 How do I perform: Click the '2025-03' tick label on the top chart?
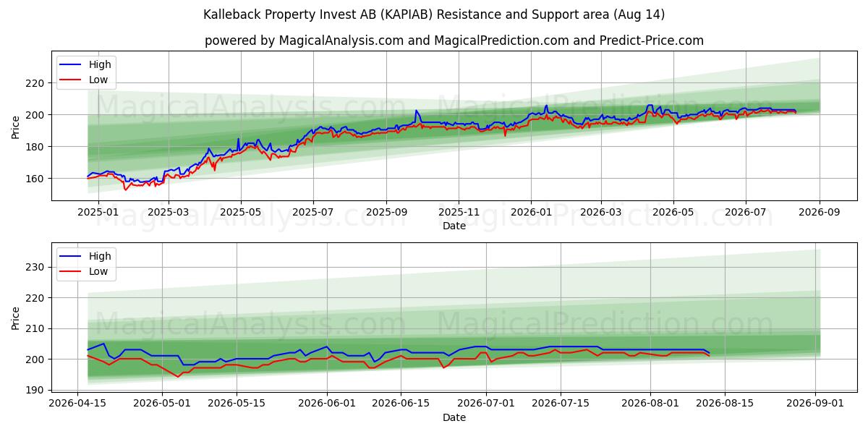click(169, 213)
